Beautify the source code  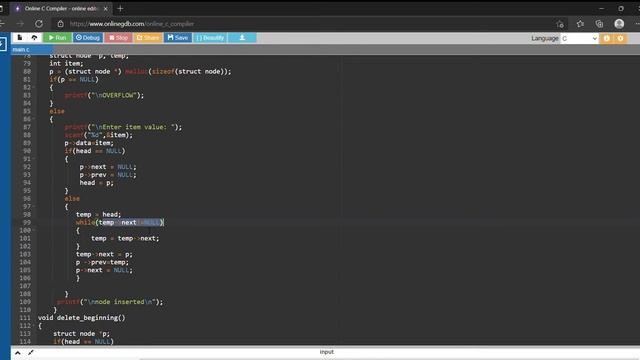tap(210, 38)
